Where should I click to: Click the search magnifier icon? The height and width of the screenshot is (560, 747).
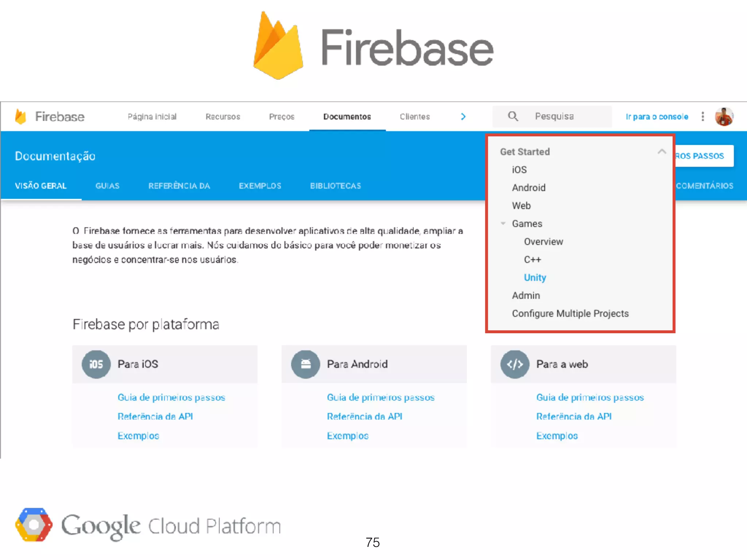(513, 116)
